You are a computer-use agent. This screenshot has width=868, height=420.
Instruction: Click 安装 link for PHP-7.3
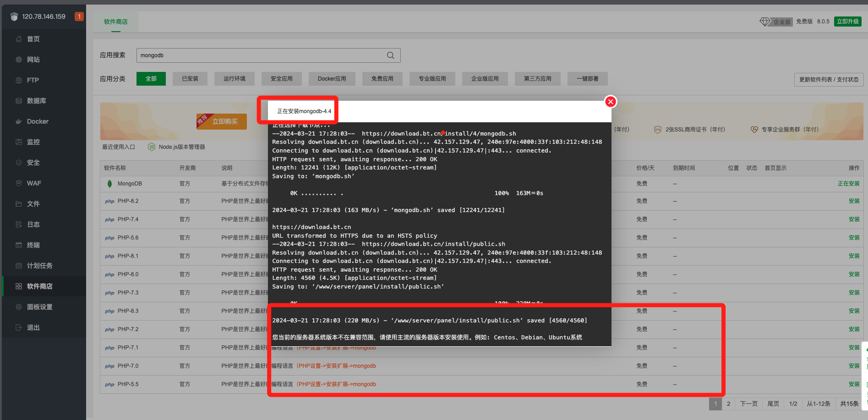[854, 293]
